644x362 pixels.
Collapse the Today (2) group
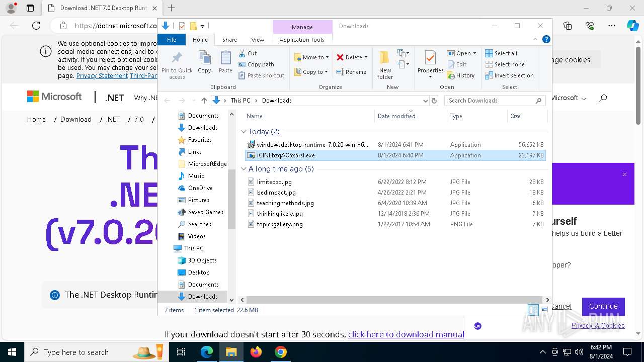(244, 132)
